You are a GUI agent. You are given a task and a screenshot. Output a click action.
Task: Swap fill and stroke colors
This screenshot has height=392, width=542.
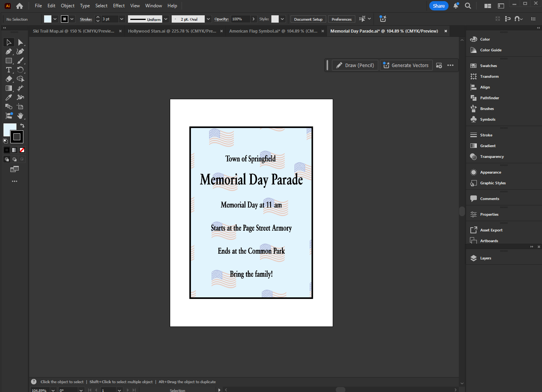click(22, 125)
